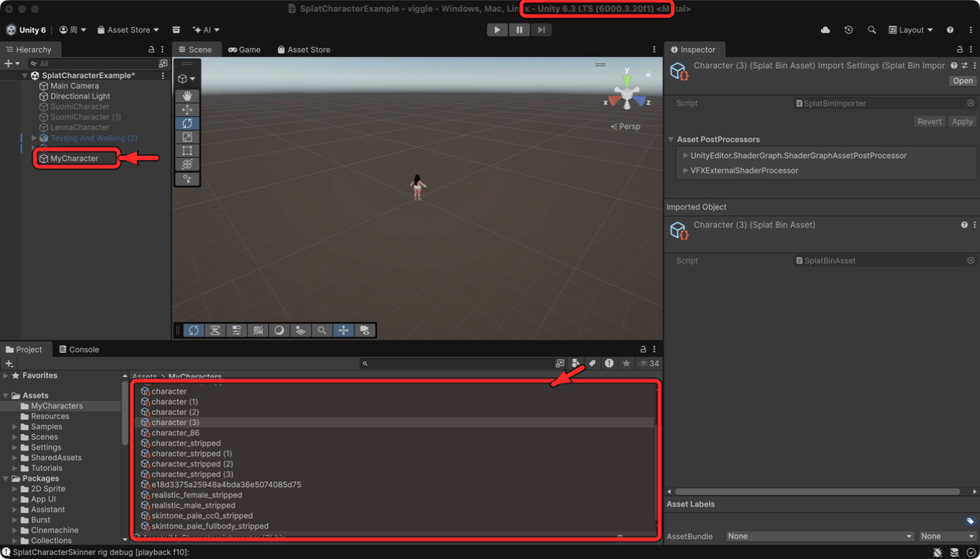Select the Hierarchy tab
Viewport: 980px width, 559px height.
click(x=29, y=49)
